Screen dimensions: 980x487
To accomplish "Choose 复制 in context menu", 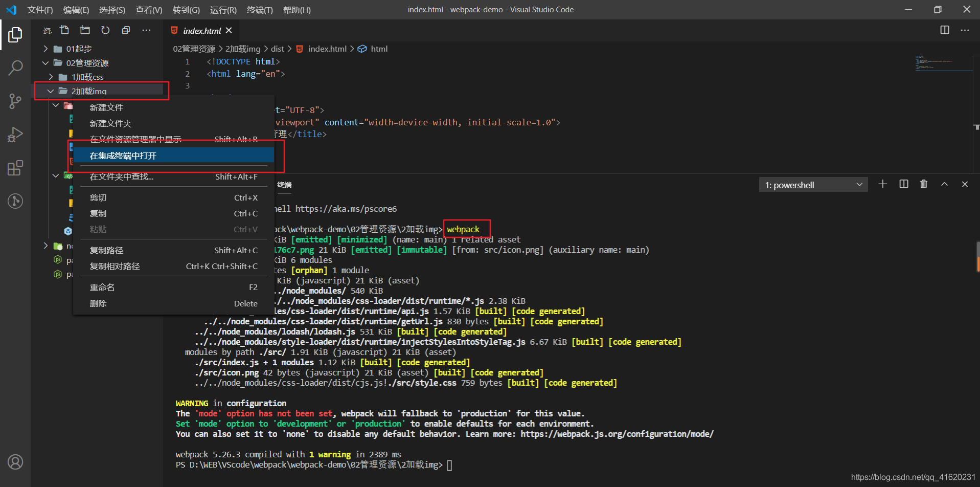I will tap(174, 213).
